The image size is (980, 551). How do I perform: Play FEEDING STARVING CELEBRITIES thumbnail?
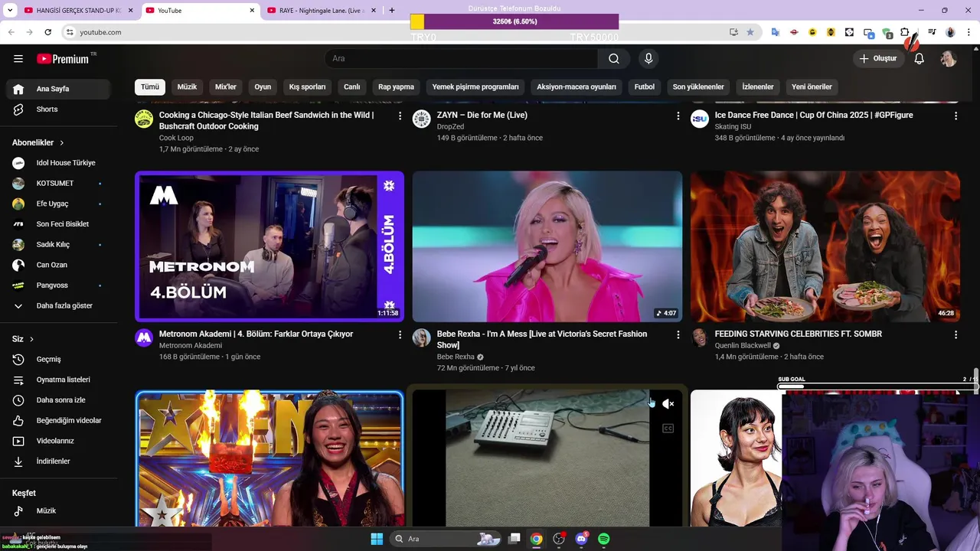tap(825, 246)
